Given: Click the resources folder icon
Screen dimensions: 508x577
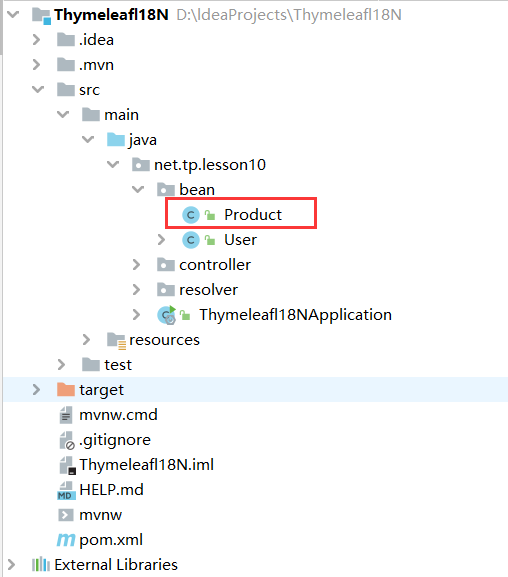Looking at the screenshot, I should (116, 340).
